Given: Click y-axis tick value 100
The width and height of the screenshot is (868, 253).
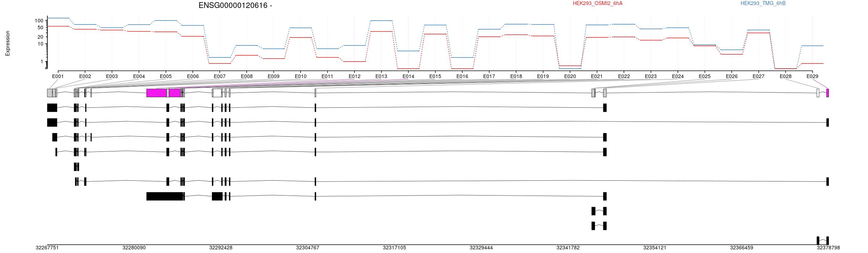Looking at the screenshot, I should click(39, 21).
